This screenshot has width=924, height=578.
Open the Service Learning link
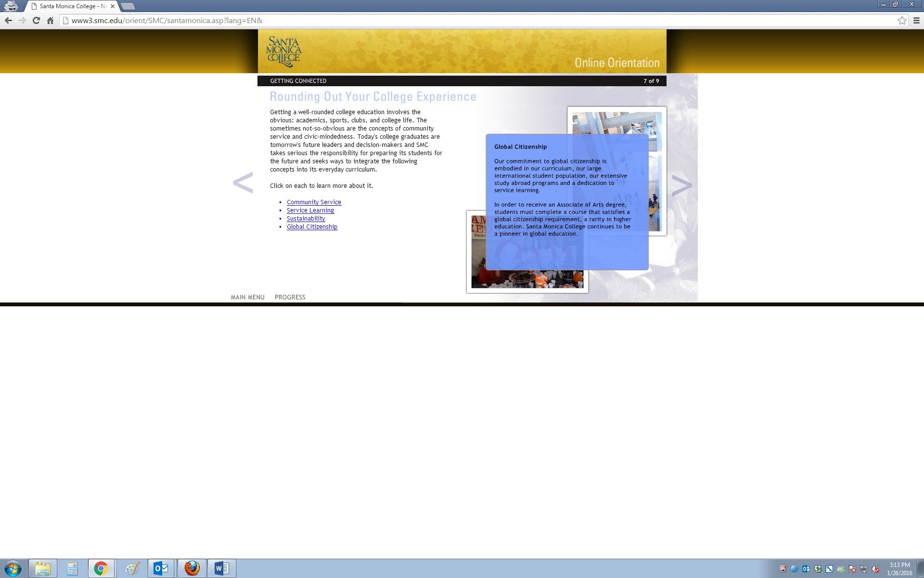(310, 210)
